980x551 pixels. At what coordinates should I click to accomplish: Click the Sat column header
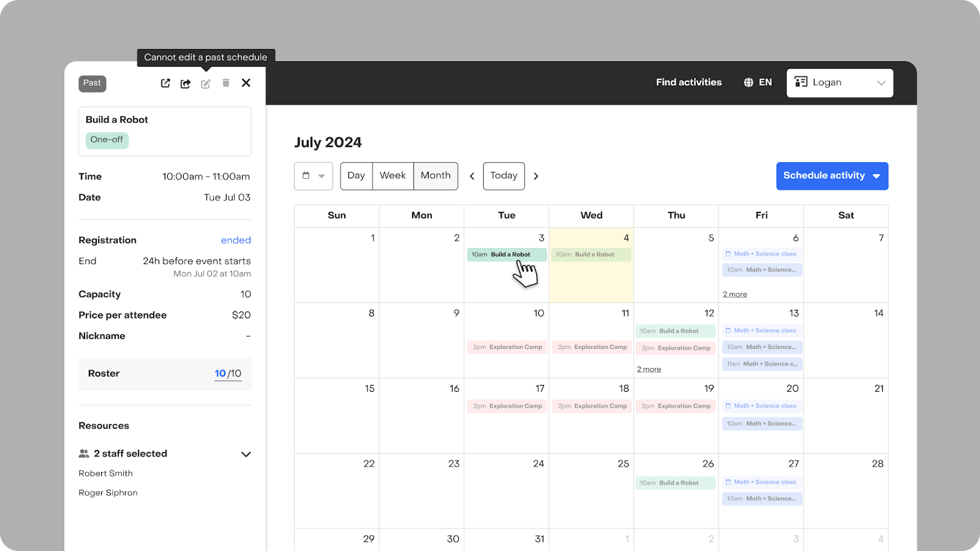[x=846, y=216]
